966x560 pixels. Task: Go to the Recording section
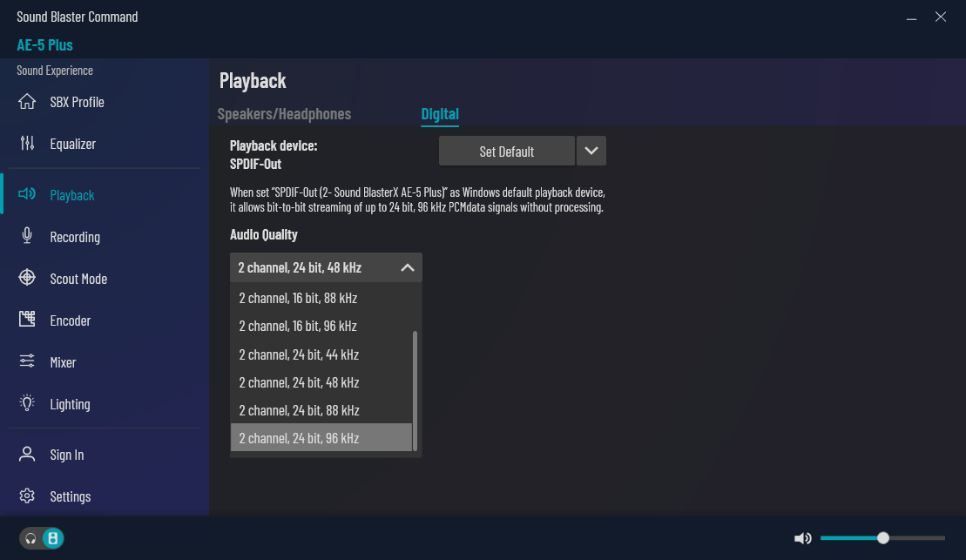point(75,237)
